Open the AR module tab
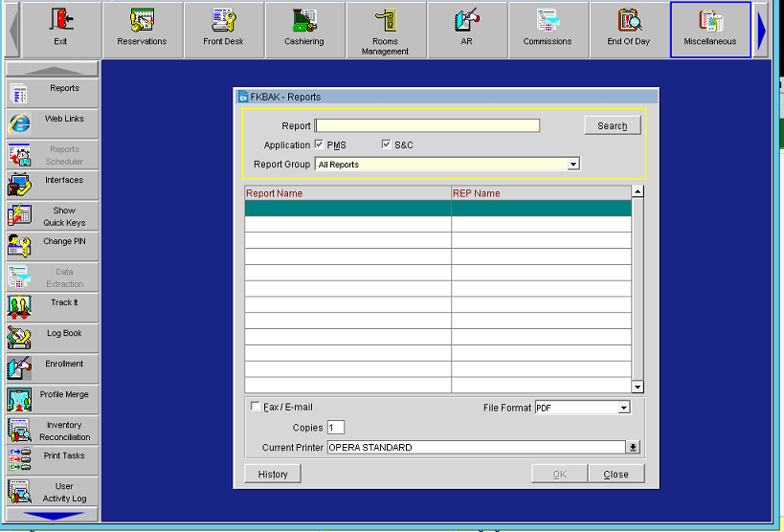 pos(466,29)
